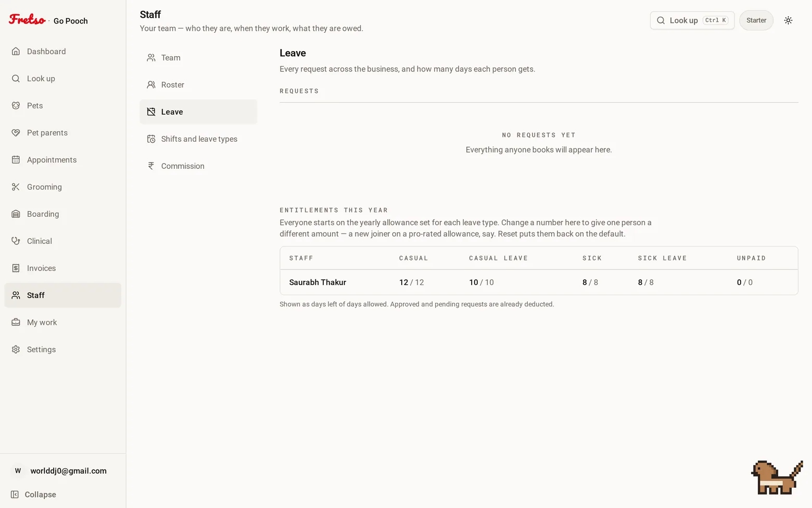Open Appointments via its calendar icon

click(16, 159)
